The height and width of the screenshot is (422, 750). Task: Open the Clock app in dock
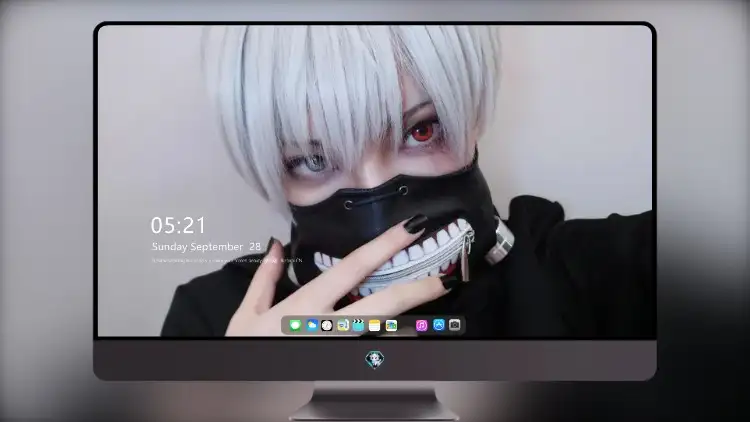327,325
